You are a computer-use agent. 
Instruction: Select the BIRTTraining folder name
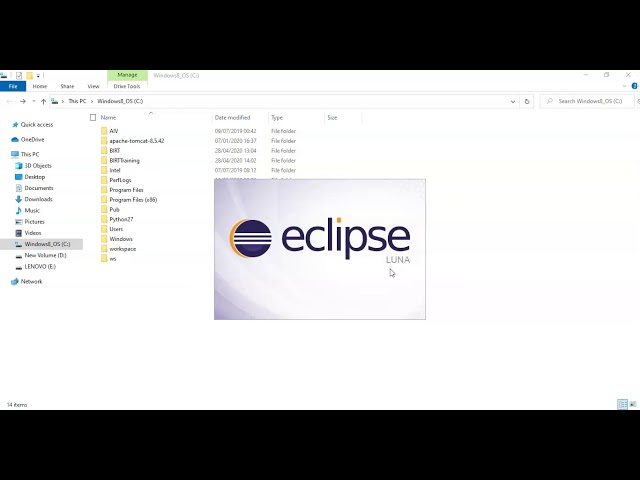click(x=124, y=160)
